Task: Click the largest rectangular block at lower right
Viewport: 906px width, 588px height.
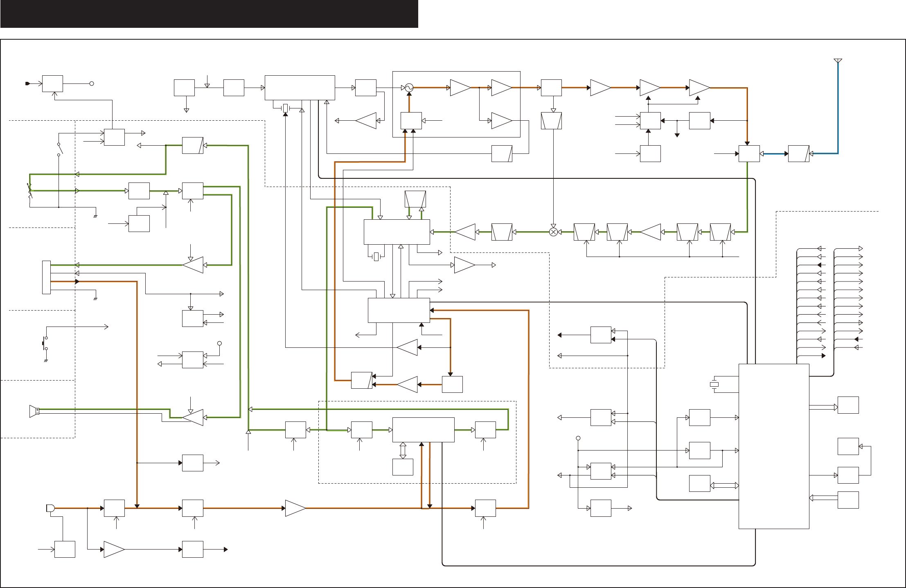Action: point(774,446)
